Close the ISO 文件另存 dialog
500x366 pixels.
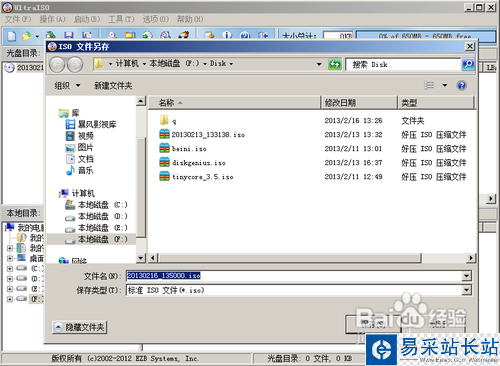470,46
